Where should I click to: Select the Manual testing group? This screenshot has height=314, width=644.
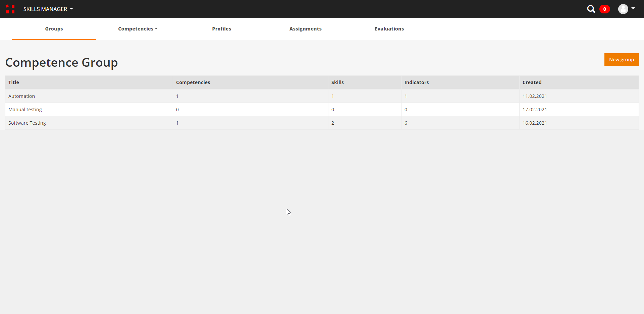25,110
